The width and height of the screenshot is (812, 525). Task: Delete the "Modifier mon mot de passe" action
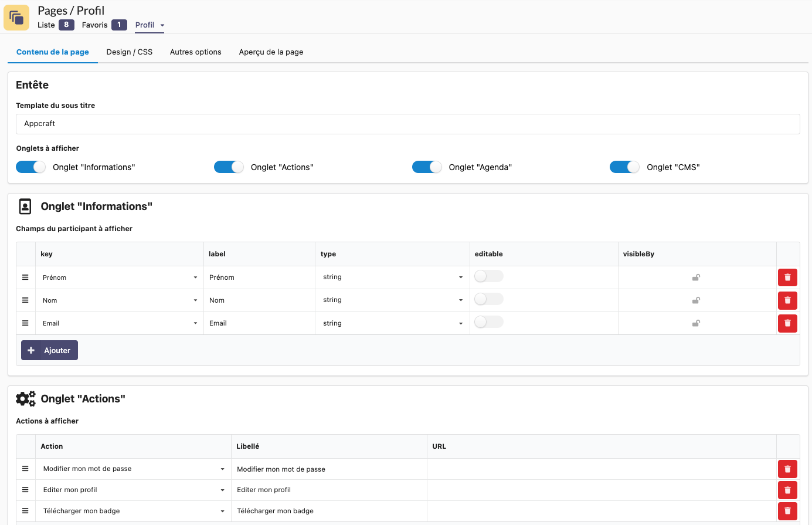pyautogui.click(x=787, y=469)
